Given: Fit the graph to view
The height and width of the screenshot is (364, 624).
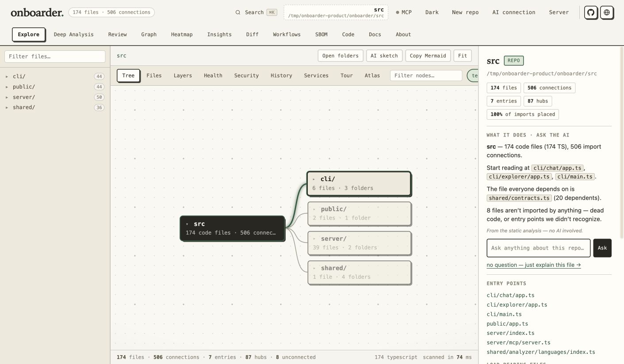Looking at the screenshot, I should tap(463, 56).
